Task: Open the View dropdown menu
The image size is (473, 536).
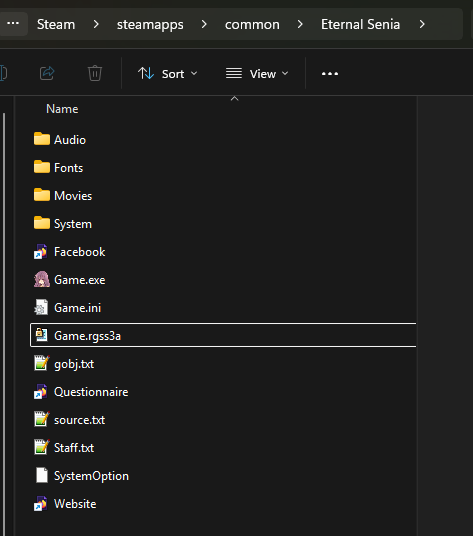Action: pyautogui.click(x=257, y=73)
